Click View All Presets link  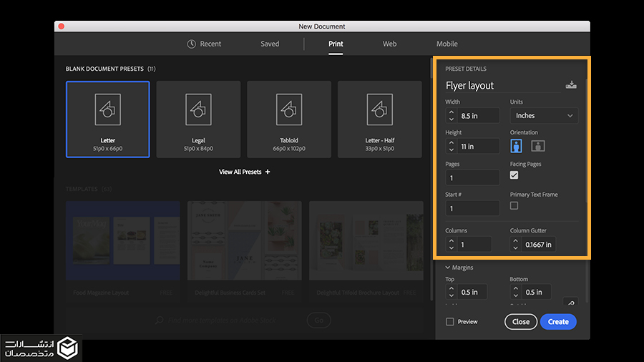(x=244, y=172)
